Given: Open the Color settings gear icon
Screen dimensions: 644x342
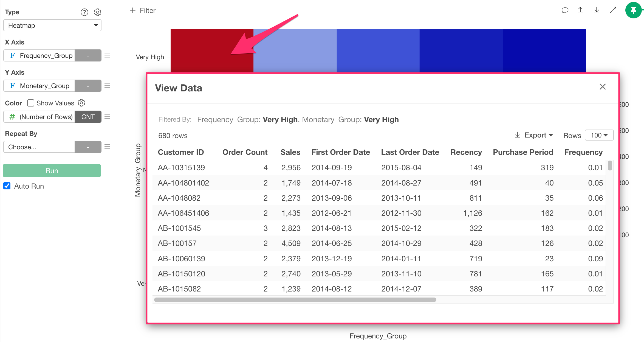Looking at the screenshot, I should pyautogui.click(x=81, y=103).
